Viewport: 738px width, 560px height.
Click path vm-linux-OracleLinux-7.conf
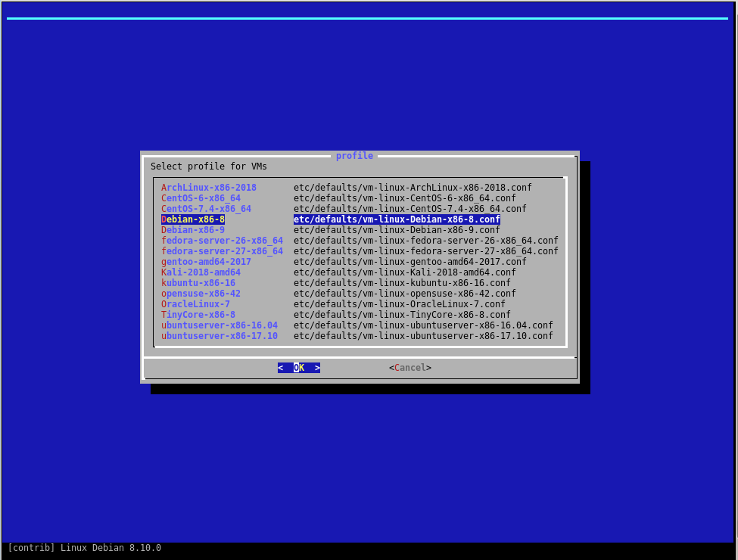[400, 304]
